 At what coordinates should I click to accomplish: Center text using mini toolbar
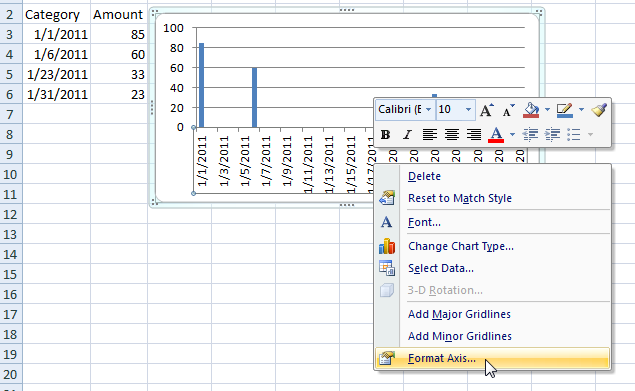pyautogui.click(x=452, y=134)
